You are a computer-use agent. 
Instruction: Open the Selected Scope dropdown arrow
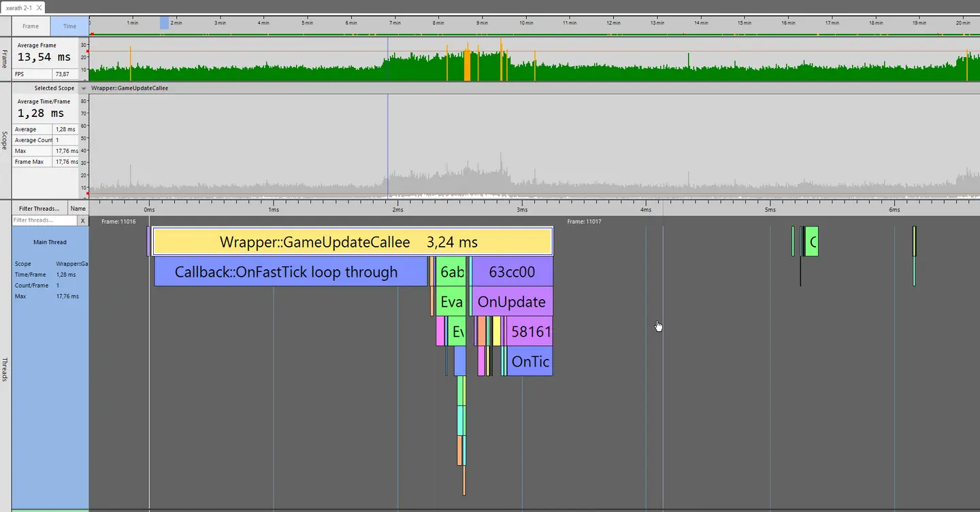84,88
